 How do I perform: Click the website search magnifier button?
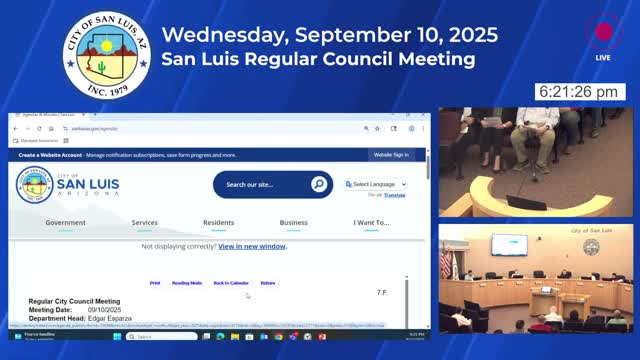(x=319, y=184)
